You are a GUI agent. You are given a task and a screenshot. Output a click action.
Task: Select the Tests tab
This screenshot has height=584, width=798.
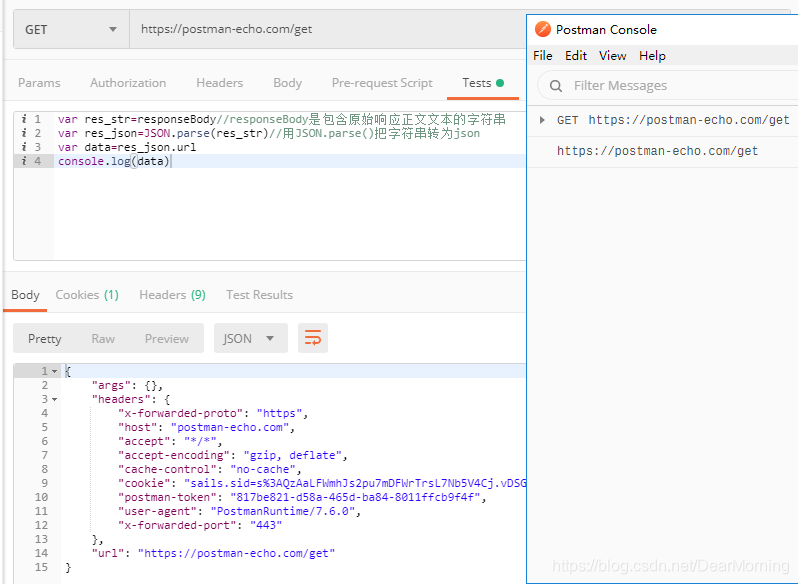[x=482, y=83]
